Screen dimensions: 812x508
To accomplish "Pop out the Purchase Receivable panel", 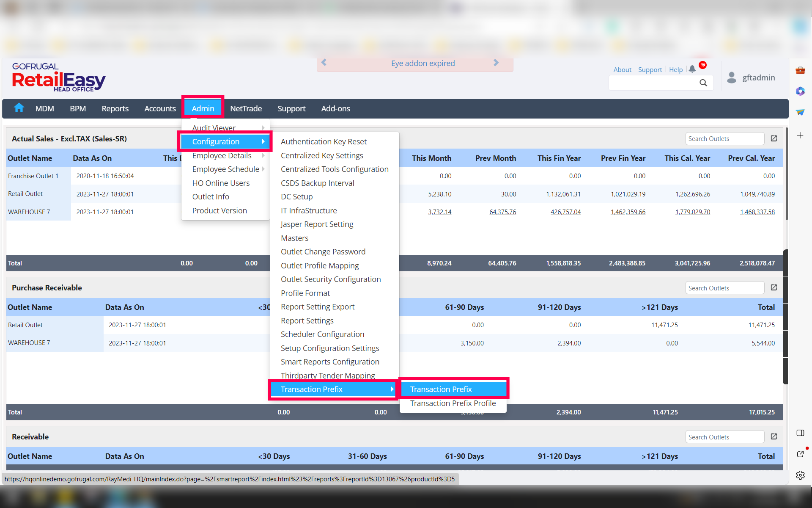I will (x=774, y=288).
